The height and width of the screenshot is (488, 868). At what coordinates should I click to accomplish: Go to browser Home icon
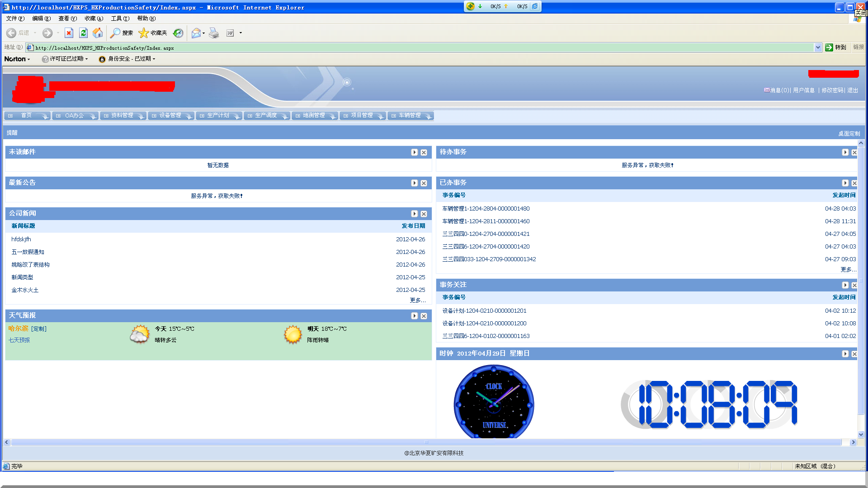pos(98,33)
